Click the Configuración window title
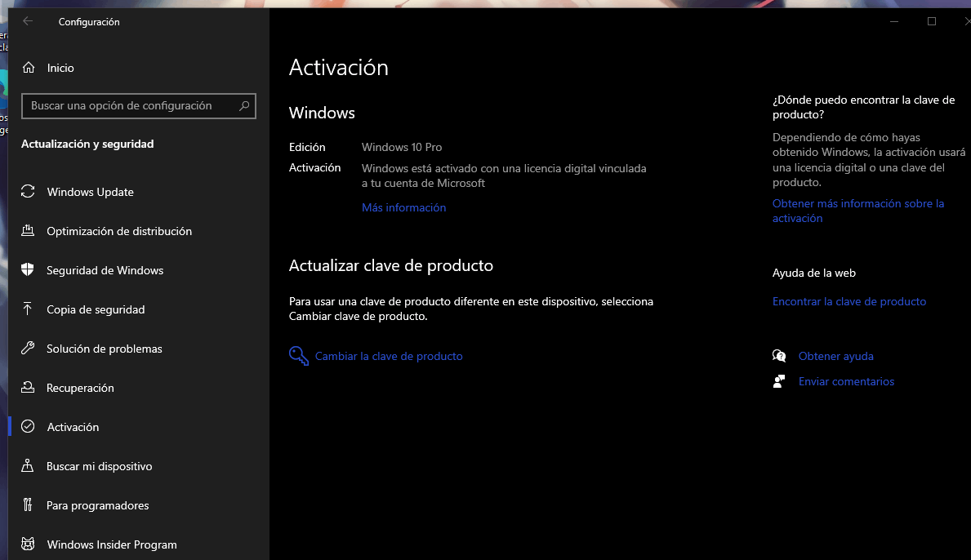This screenshot has height=560, width=971. 89,22
